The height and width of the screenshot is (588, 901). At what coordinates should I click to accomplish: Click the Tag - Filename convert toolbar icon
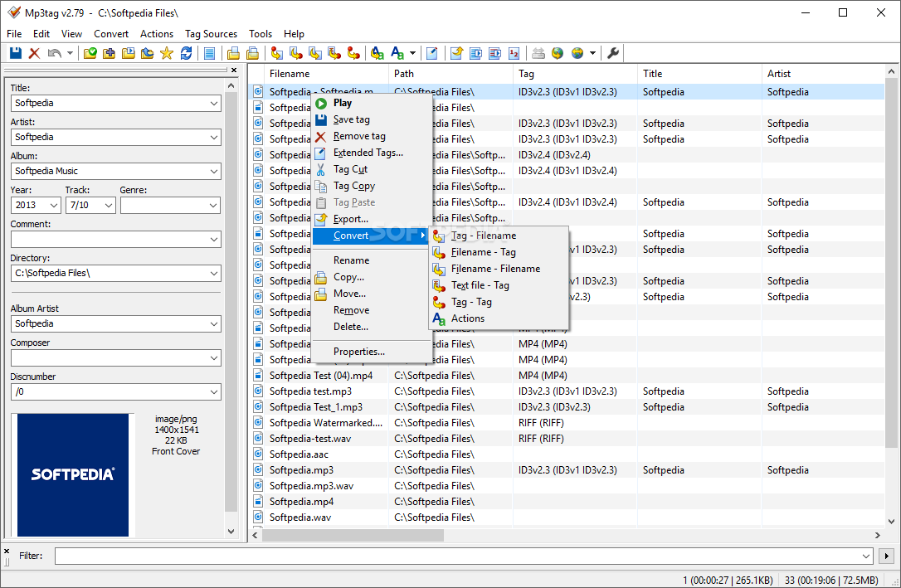277,53
